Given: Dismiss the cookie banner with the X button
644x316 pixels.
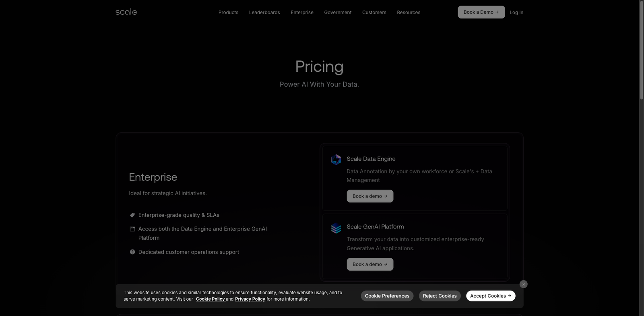Looking at the screenshot, I should tap(523, 284).
